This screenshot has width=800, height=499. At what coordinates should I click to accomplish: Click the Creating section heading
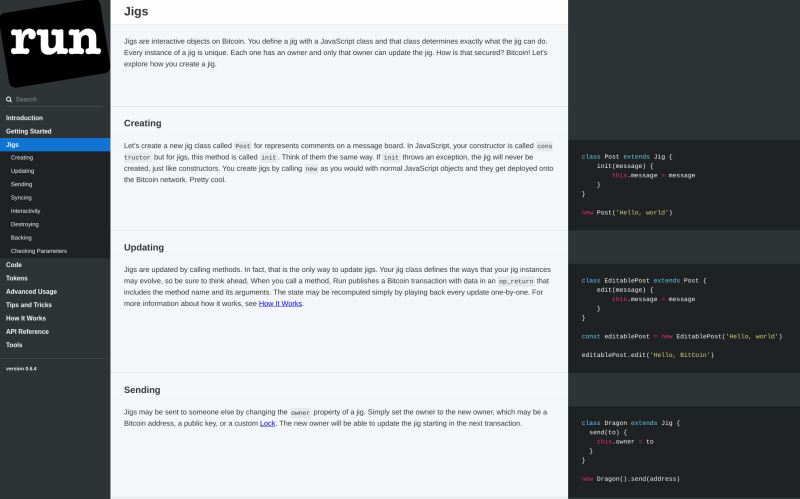click(x=142, y=123)
